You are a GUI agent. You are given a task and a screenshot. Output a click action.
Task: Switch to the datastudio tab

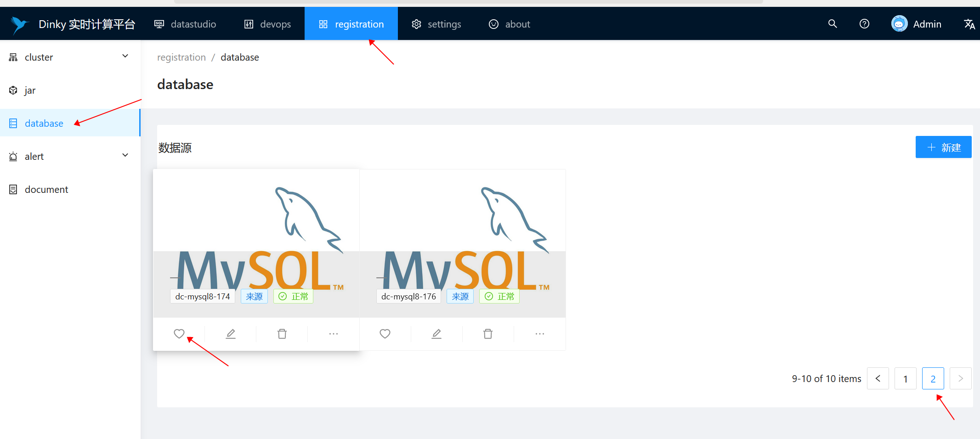coord(185,24)
